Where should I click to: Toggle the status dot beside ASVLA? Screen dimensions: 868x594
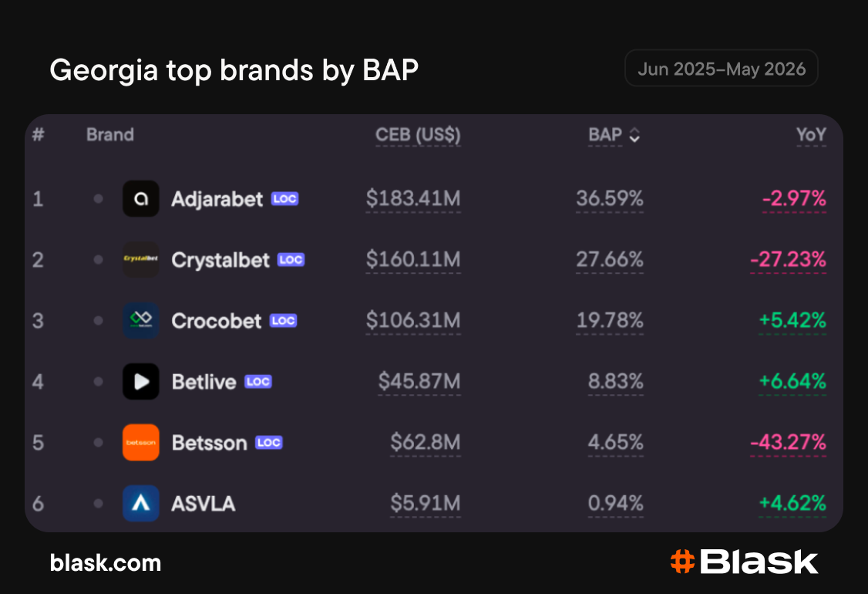99,503
